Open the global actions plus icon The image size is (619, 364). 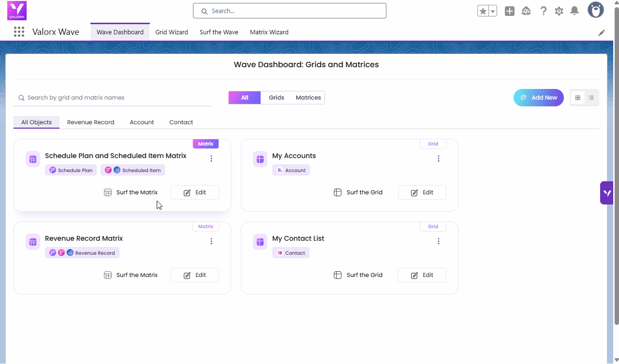pos(510,11)
